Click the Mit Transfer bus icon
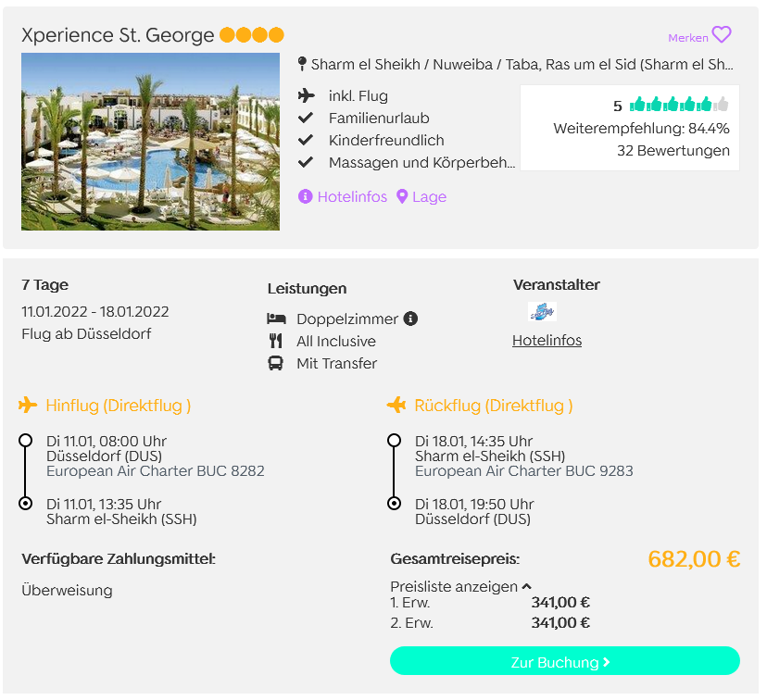Screen dimensions: 767x700 tap(275, 363)
